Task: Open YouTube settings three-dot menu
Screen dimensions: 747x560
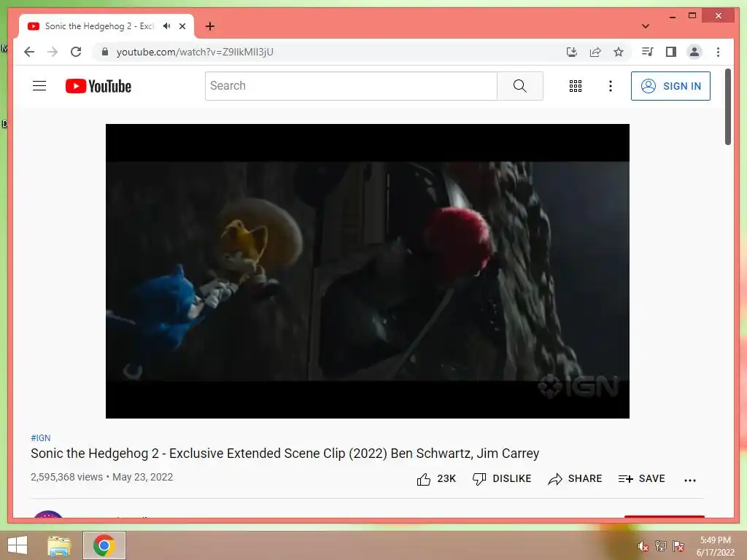Action: pyautogui.click(x=611, y=86)
